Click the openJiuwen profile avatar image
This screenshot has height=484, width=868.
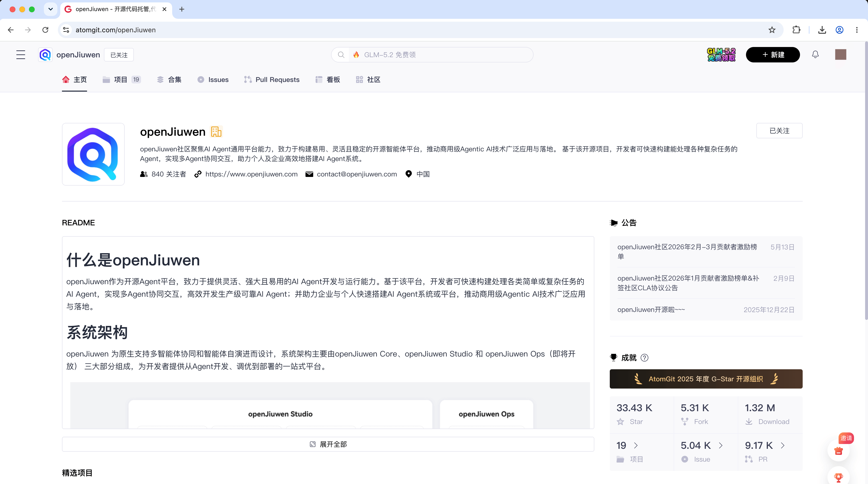pyautogui.click(x=93, y=154)
